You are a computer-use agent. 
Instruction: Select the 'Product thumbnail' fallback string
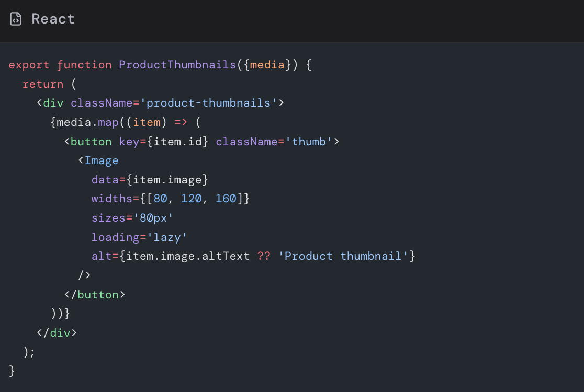click(343, 256)
